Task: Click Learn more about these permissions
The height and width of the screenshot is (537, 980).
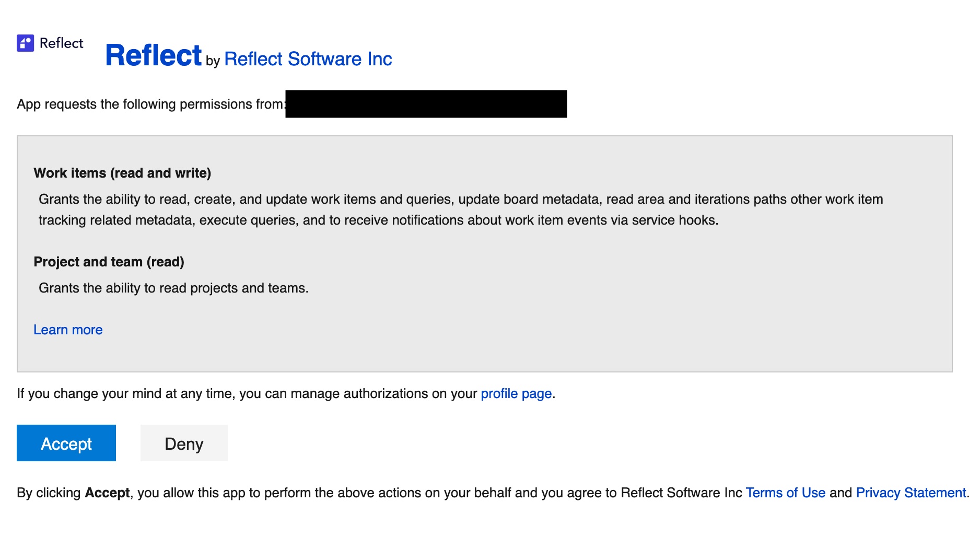Action: [x=67, y=330]
